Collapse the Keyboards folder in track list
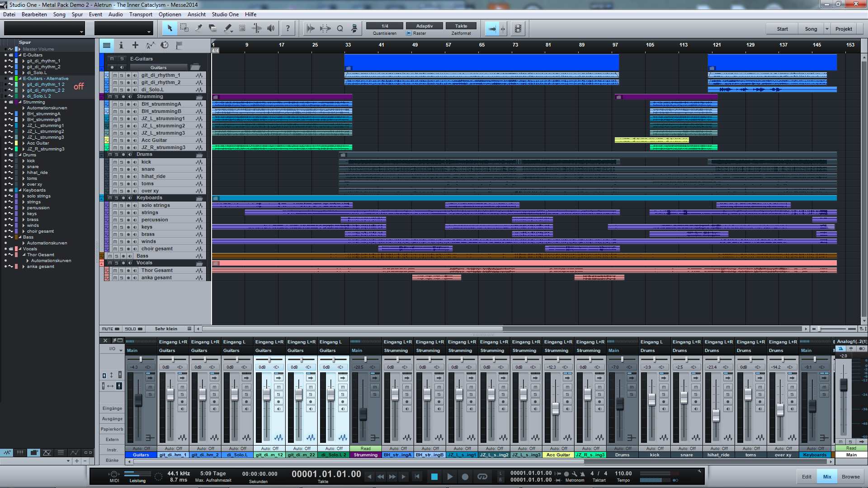The width and height of the screenshot is (868, 488). point(19,190)
